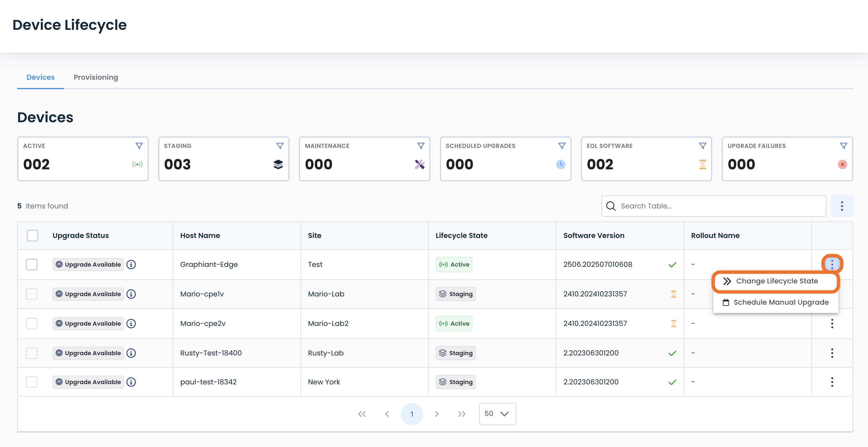This screenshot has width=868, height=447.
Task: Click info icon on Rusty-Test-18400 row
Action: pos(131,353)
